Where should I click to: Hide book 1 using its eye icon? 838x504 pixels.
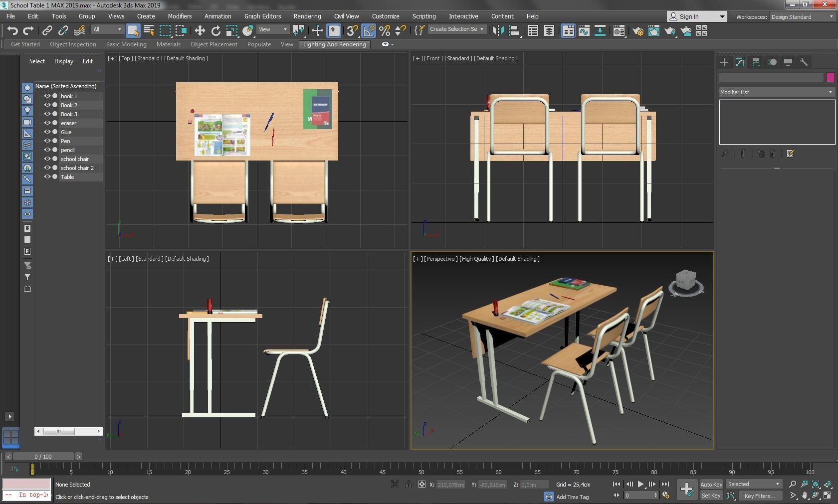47,96
